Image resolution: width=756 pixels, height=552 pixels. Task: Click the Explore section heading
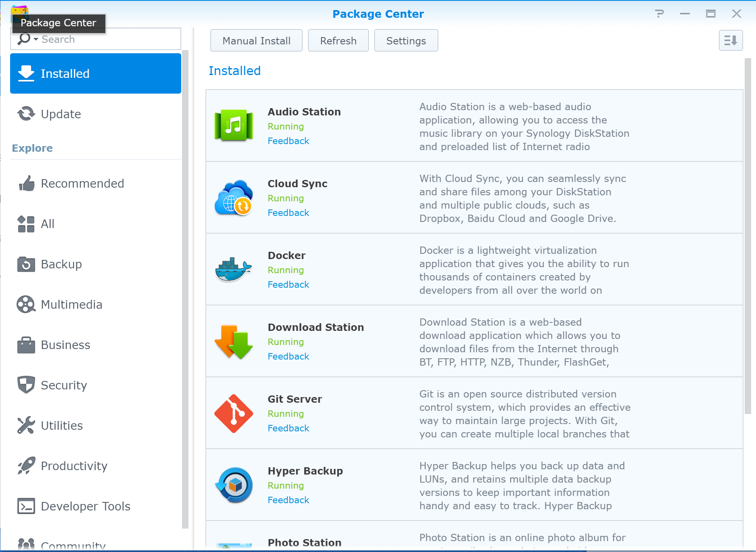[32, 148]
